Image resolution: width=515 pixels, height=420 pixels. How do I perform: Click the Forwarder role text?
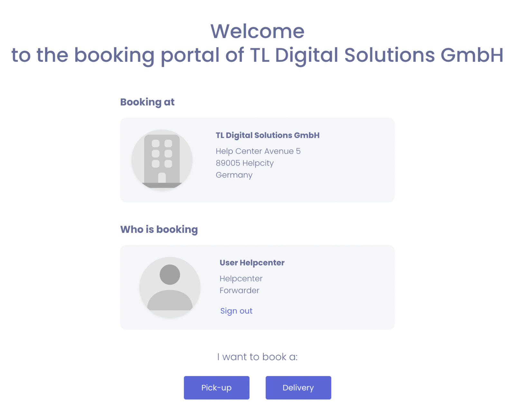[239, 290]
